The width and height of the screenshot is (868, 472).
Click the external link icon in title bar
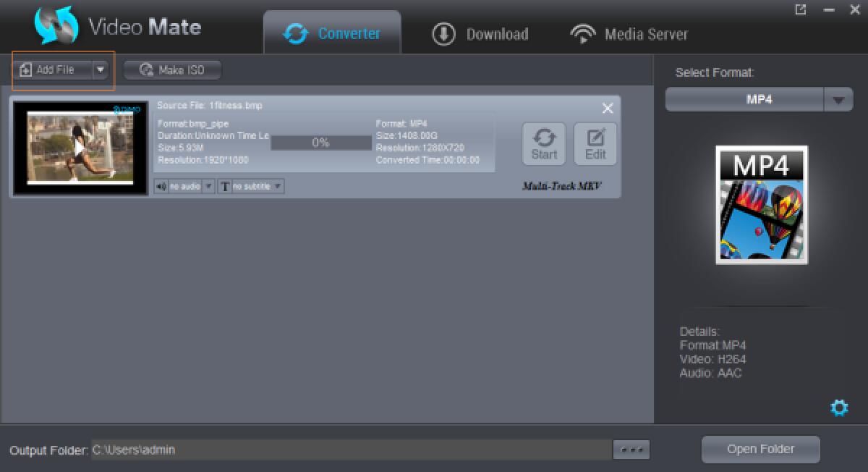click(801, 10)
